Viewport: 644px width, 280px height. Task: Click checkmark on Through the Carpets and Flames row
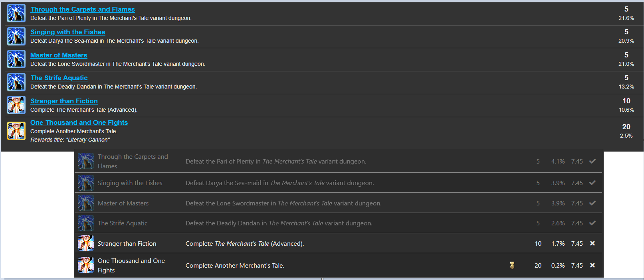[x=592, y=161]
